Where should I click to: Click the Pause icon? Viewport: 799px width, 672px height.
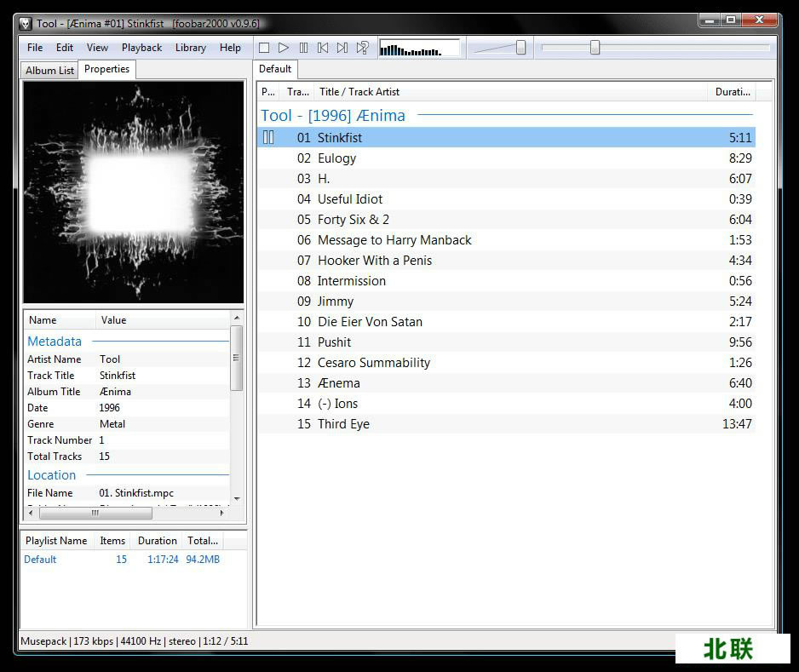pyautogui.click(x=303, y=48)
